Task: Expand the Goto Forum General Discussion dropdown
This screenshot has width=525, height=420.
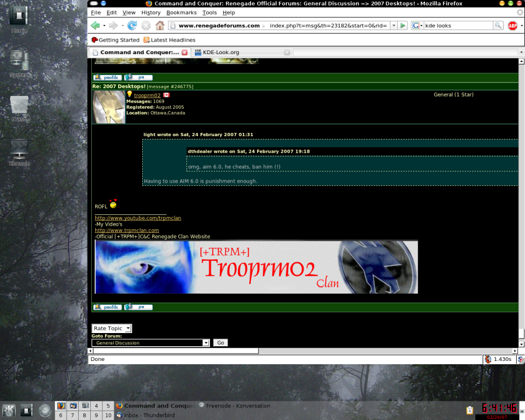Action: 206,343
